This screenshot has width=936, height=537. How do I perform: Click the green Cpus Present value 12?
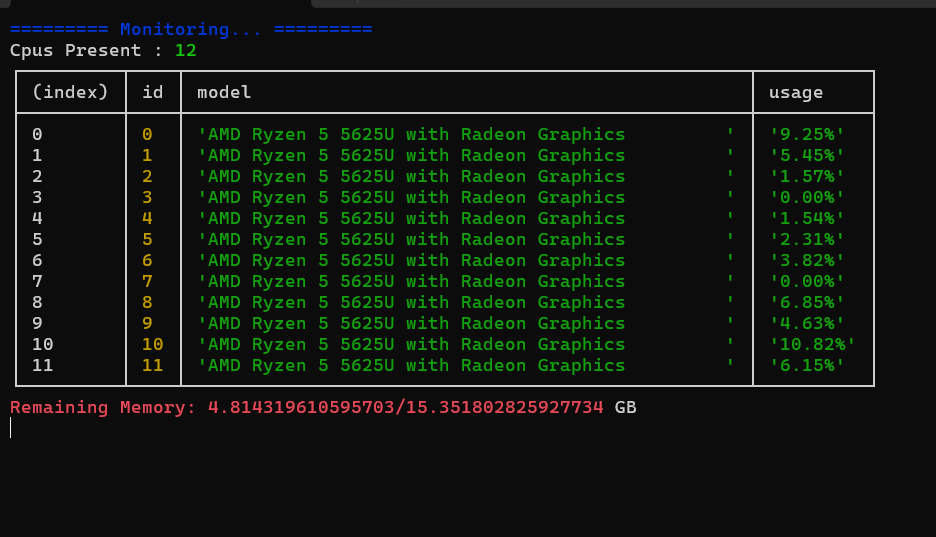(186, 50)
